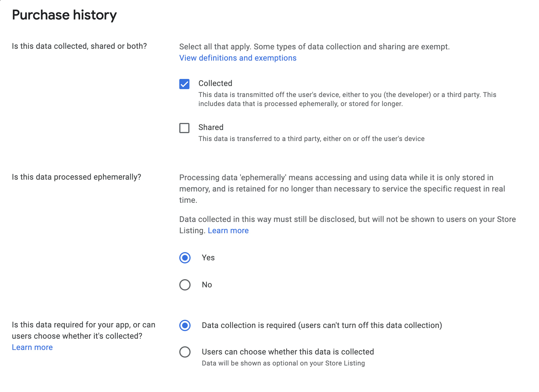
Task: Click the 'Collected' label text
Action: click(215, 83)
